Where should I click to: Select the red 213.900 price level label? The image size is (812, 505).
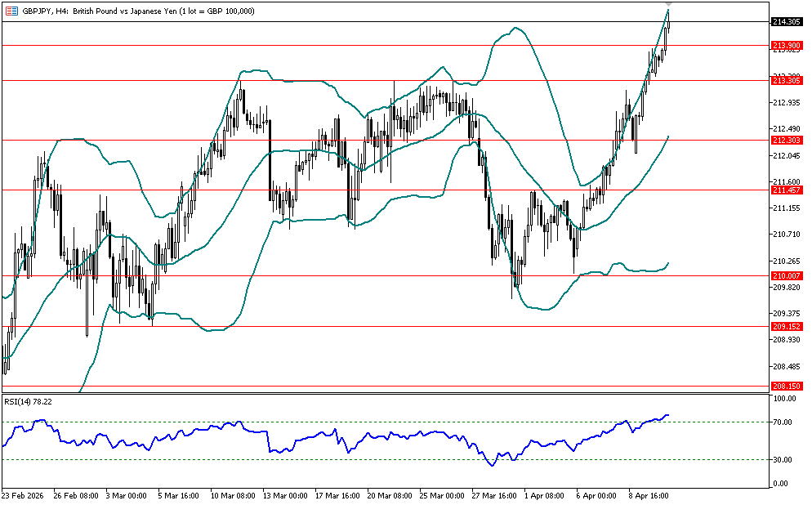tap(785, 45)
